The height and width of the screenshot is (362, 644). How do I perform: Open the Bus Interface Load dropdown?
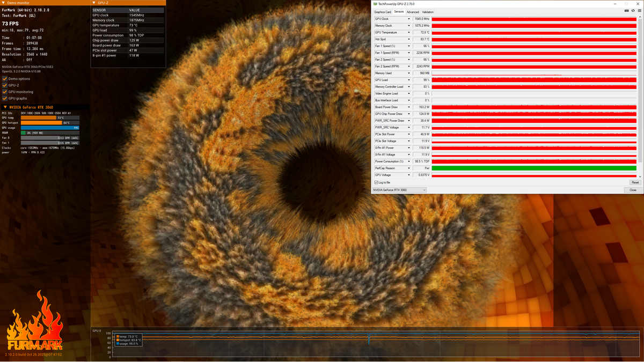coord(409,100)
